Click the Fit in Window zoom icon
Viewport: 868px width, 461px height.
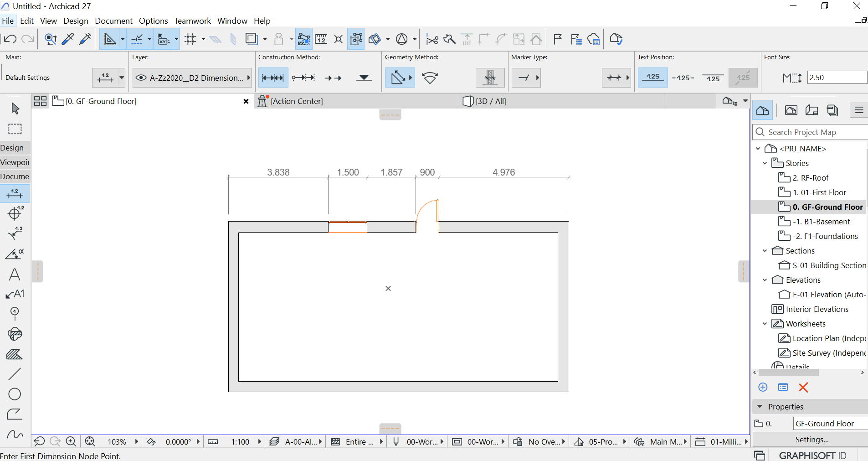tap(90, 441)
